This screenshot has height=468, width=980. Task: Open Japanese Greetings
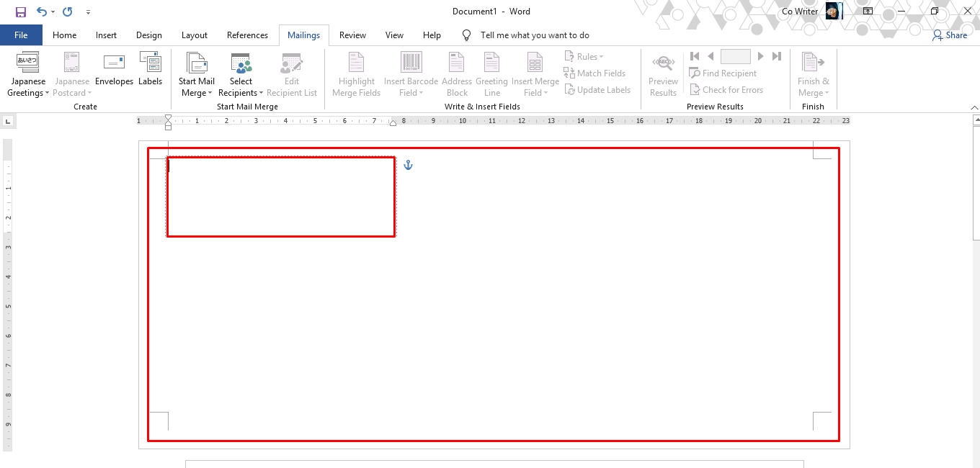(x=27, y=73)
